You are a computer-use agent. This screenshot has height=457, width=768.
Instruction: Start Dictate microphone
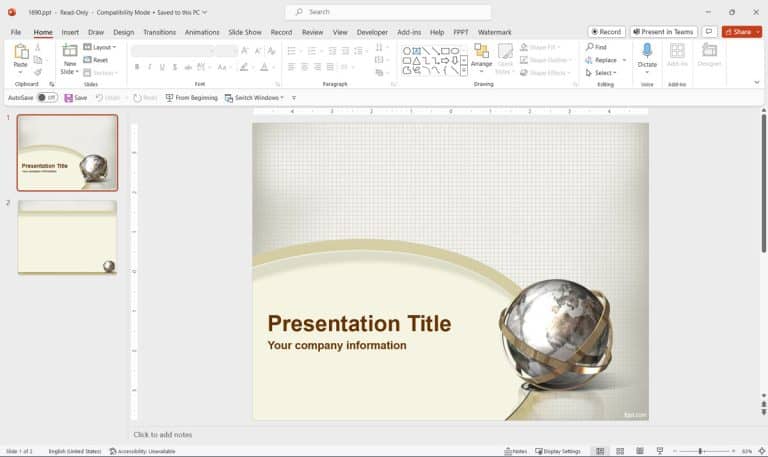647,51
